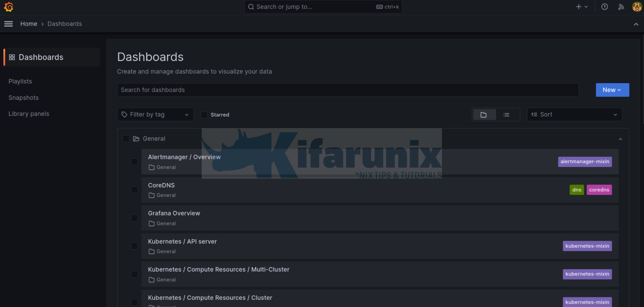Enable the Starred filter checkbox
Viewport: 644px width, 307px height.
coord(204,114)
